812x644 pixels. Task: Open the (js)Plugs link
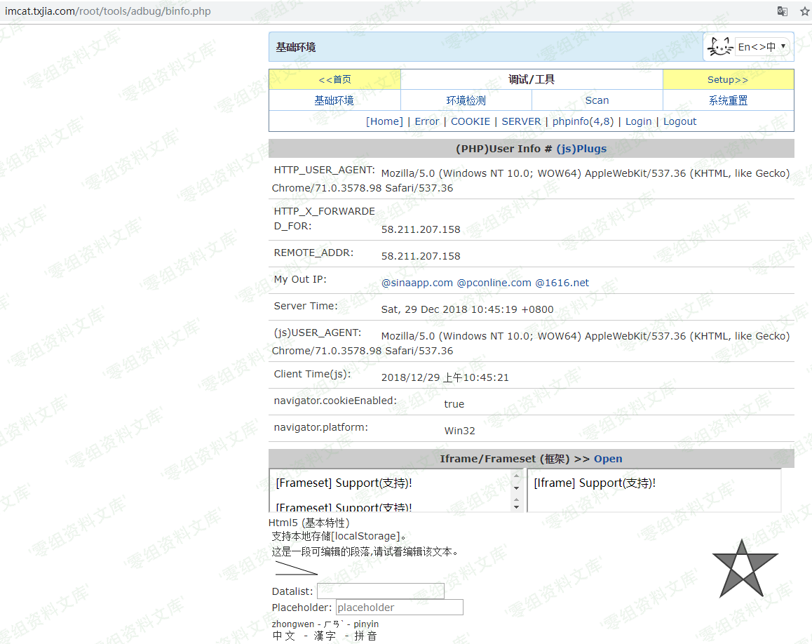click(581, 149)
